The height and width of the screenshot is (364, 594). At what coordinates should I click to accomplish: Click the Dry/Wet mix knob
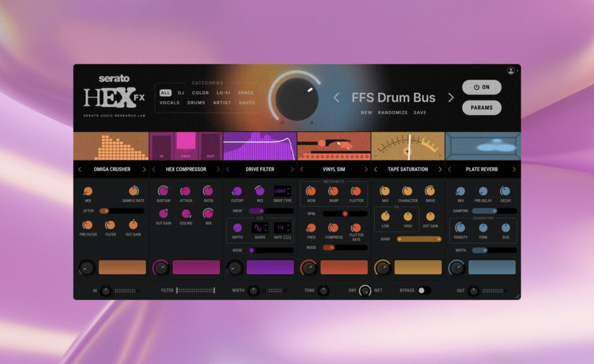(365, 291)
